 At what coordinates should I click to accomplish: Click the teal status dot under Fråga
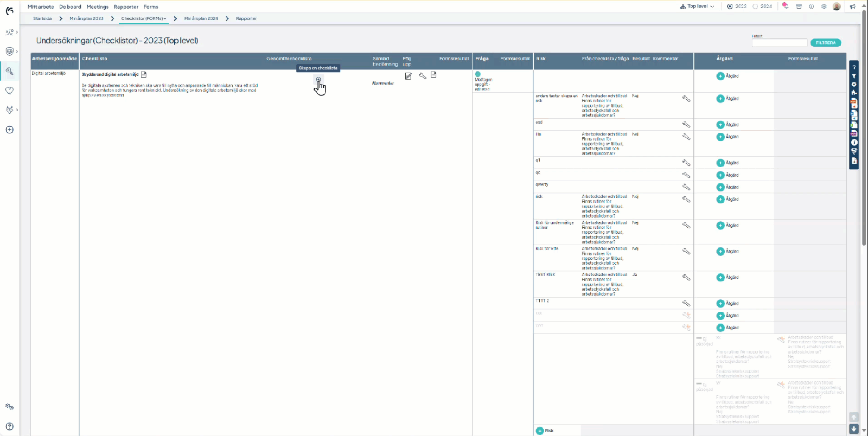coord(478,74)
